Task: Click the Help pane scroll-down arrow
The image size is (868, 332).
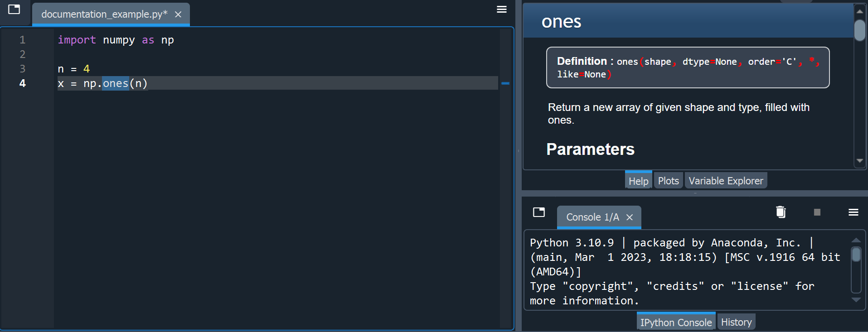Action: (x=860, y=161)
